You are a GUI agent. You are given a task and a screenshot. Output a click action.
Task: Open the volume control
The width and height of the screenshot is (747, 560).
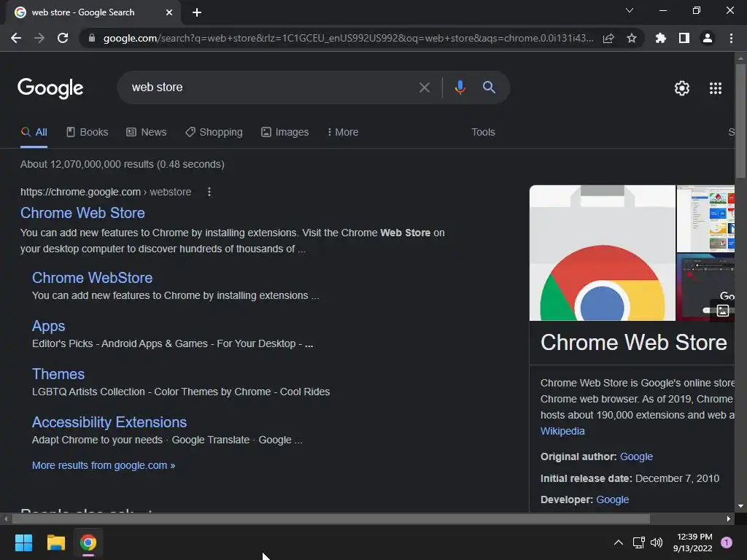[657, 542]
